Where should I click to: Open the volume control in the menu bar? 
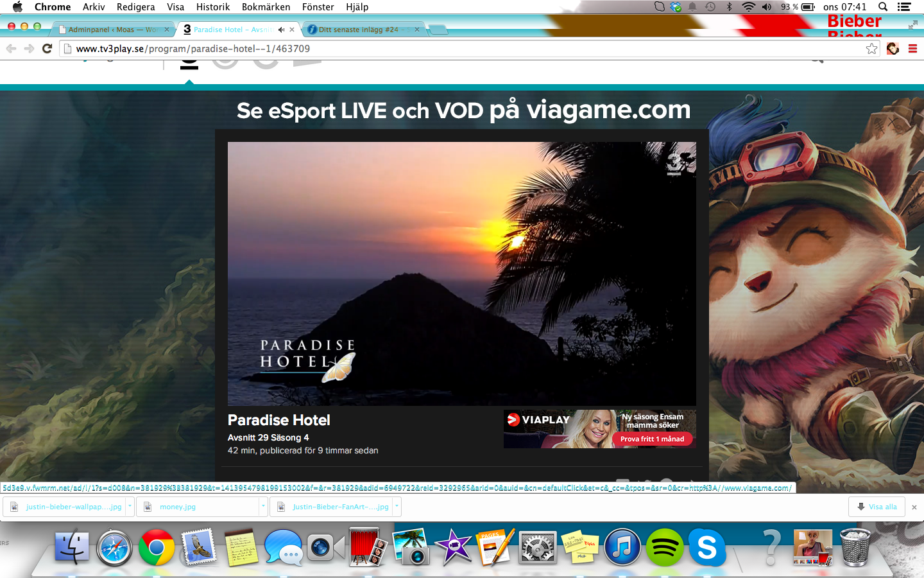pos(767,7)
